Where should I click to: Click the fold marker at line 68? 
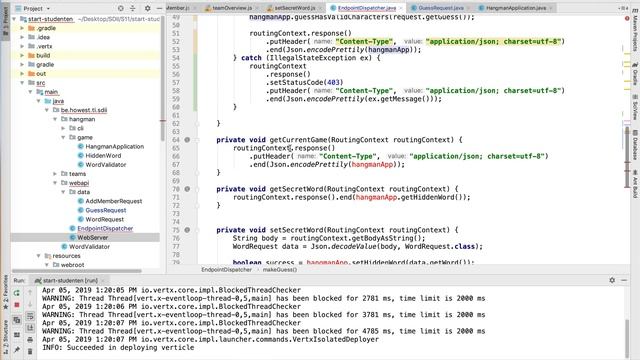pos(197,173)
